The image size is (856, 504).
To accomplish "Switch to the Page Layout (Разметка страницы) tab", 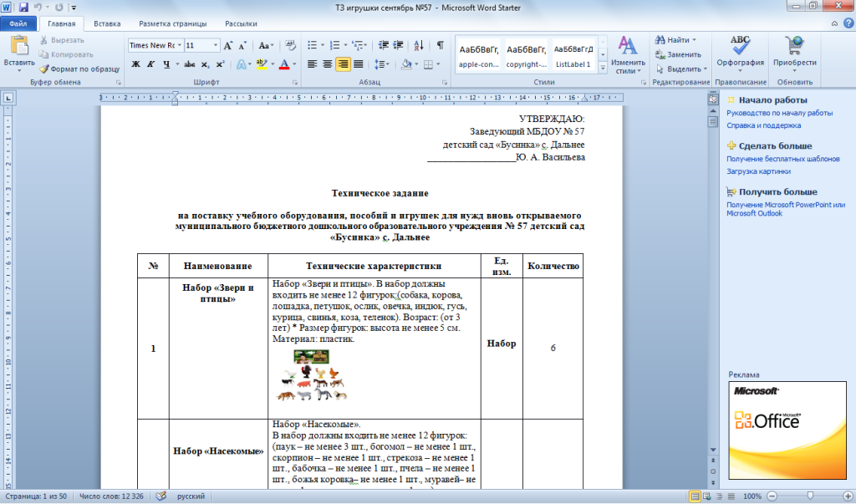I will pos(172,23).
